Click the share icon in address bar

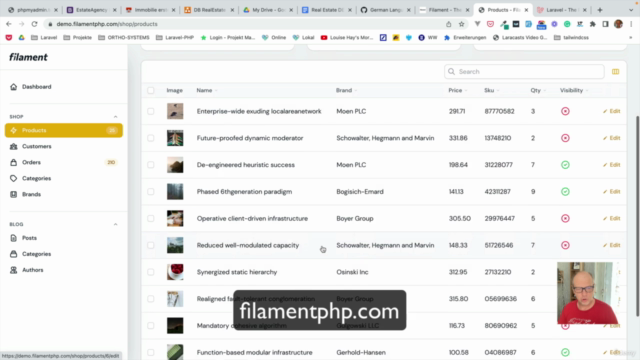point(449,24)
